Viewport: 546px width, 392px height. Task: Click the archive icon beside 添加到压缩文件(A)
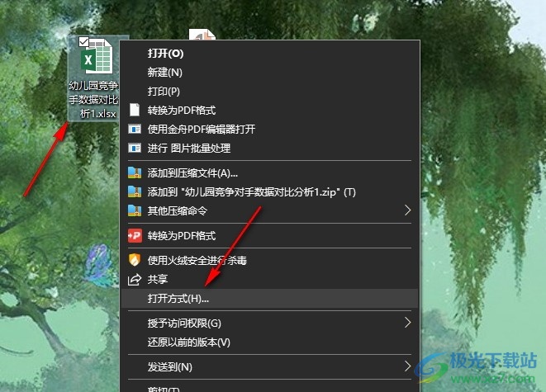[x=135, y=172]
